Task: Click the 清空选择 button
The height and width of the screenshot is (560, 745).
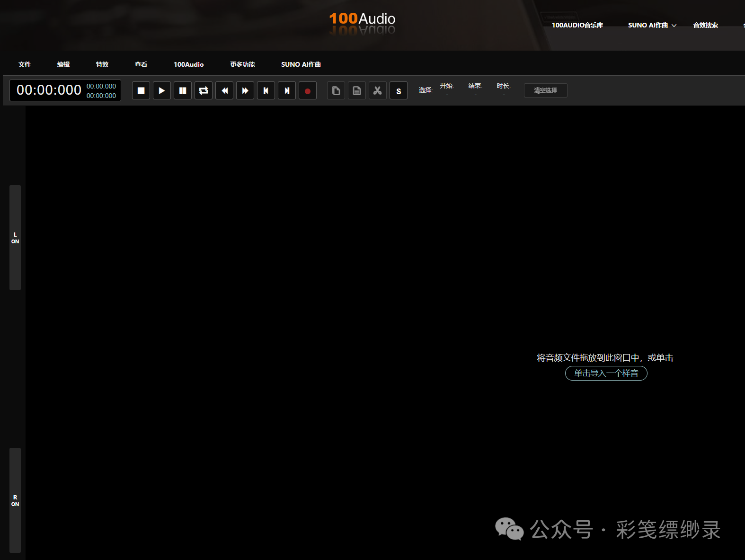Action: pyautogui.click(x=546, y=90)
